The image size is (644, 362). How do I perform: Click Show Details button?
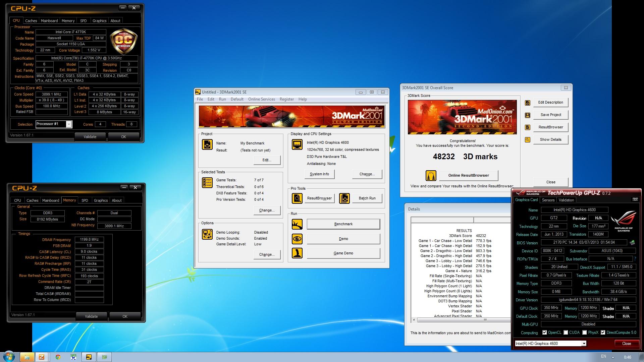(x=550, y=140)
